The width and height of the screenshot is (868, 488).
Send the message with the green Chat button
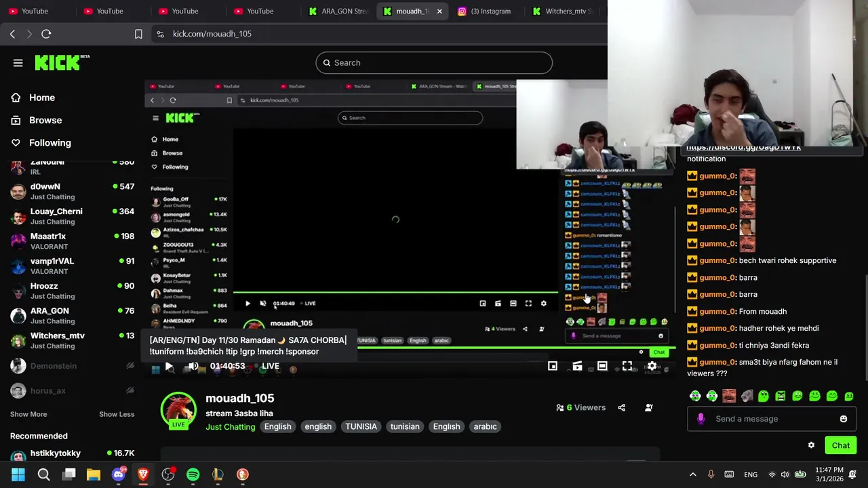[841, 445]
